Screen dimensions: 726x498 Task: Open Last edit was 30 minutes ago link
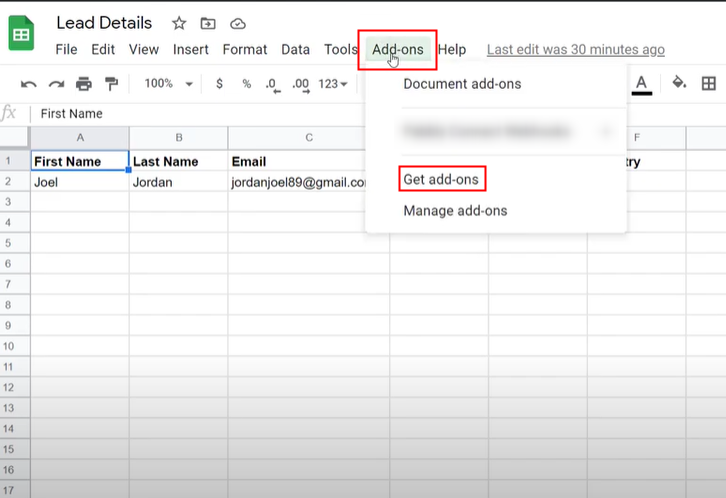coord(576,50)
